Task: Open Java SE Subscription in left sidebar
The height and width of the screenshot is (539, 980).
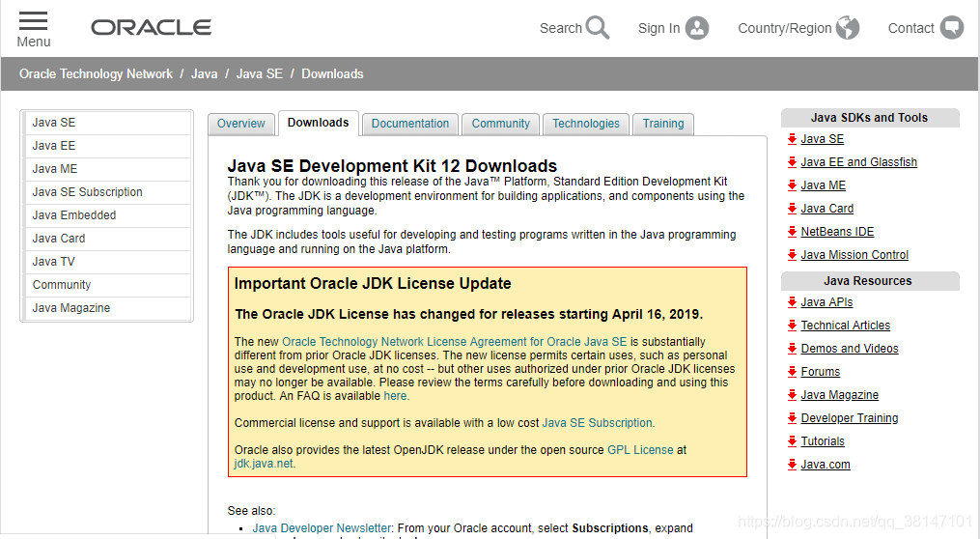Action: [107, 192]
